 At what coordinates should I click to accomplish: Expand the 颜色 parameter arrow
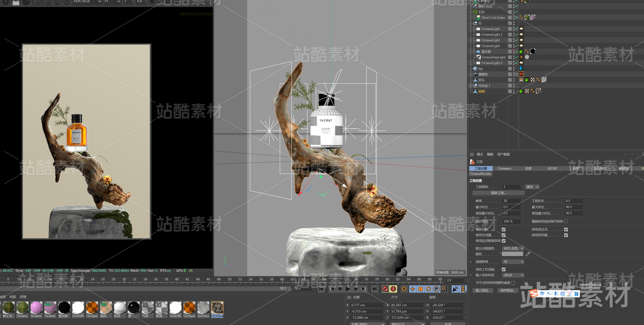coord(500,254)
